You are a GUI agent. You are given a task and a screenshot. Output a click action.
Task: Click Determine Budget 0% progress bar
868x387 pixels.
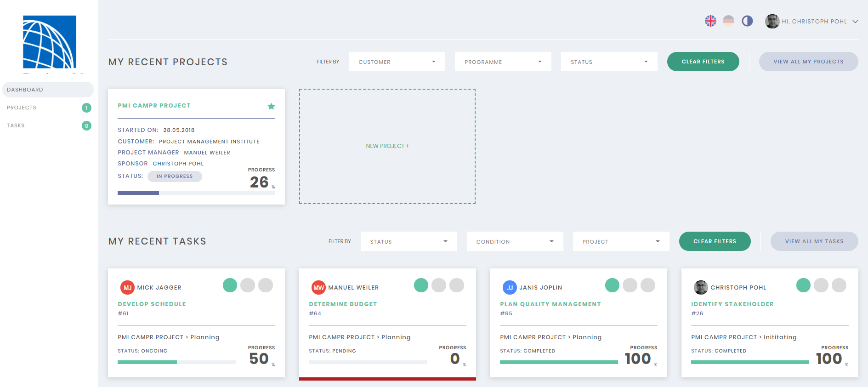click(368, 362)
